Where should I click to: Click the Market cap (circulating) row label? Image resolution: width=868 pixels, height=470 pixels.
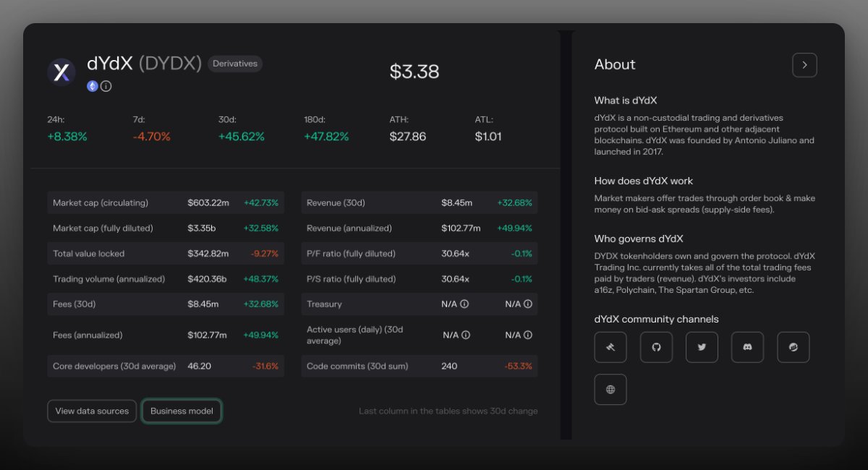[101, 202]
